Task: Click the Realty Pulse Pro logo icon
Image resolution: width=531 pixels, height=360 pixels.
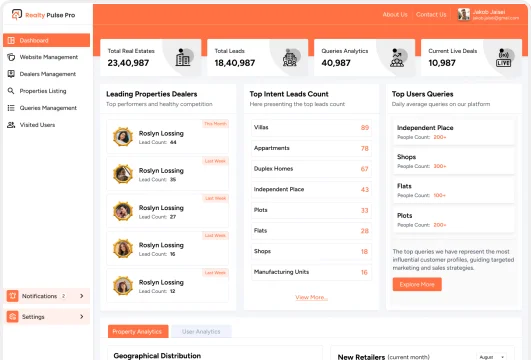Action: 17,15
